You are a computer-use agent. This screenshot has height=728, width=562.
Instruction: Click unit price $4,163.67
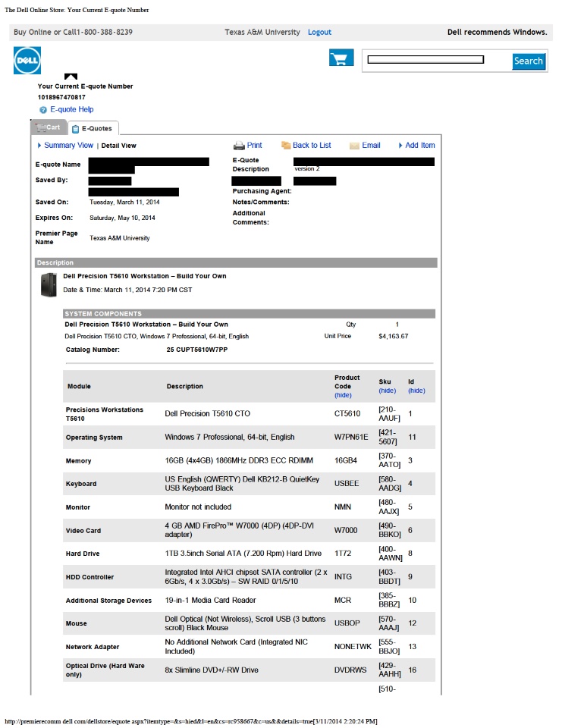pyautogui.click(x=394, y=336)
